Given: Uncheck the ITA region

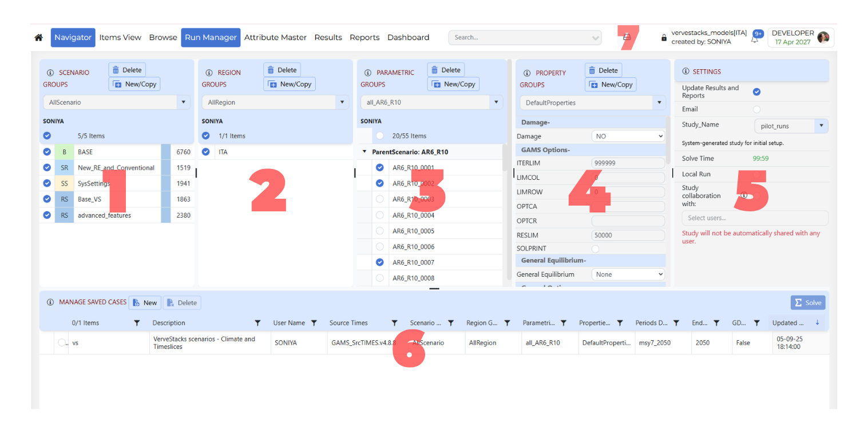Looking at the screenshot, I should [206, 152].
